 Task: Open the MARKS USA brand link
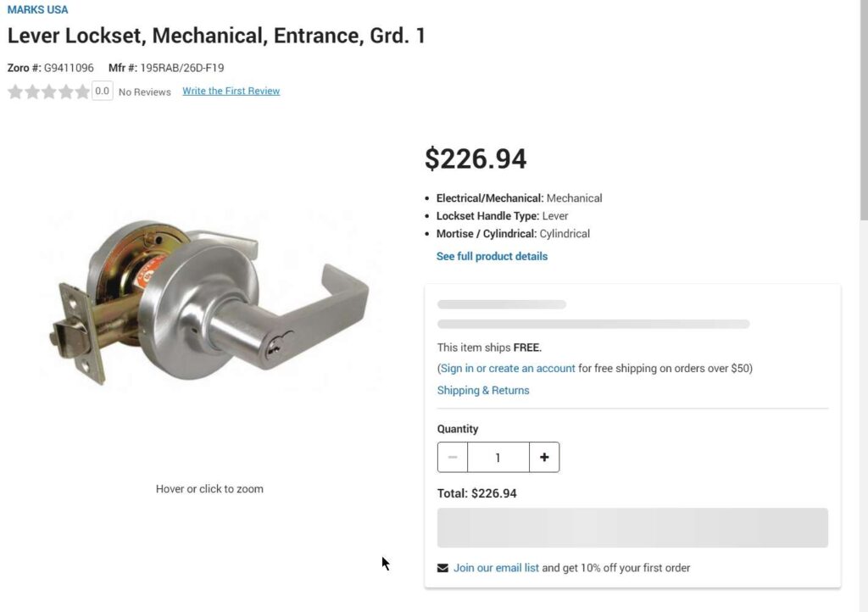[38, 10]
